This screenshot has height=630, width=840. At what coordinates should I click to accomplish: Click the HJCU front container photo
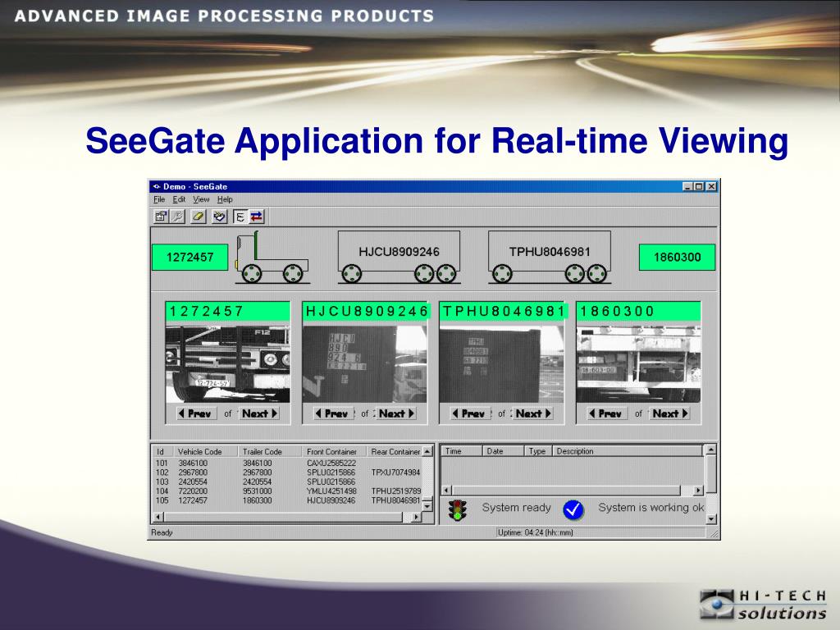365,364
